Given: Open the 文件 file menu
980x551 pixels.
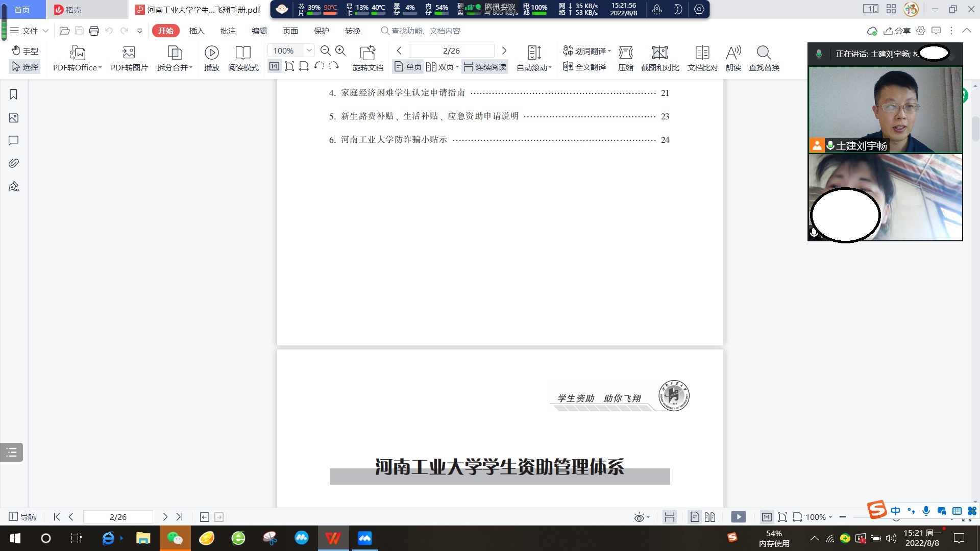Looking at the screenshot, I should [29, 31].
